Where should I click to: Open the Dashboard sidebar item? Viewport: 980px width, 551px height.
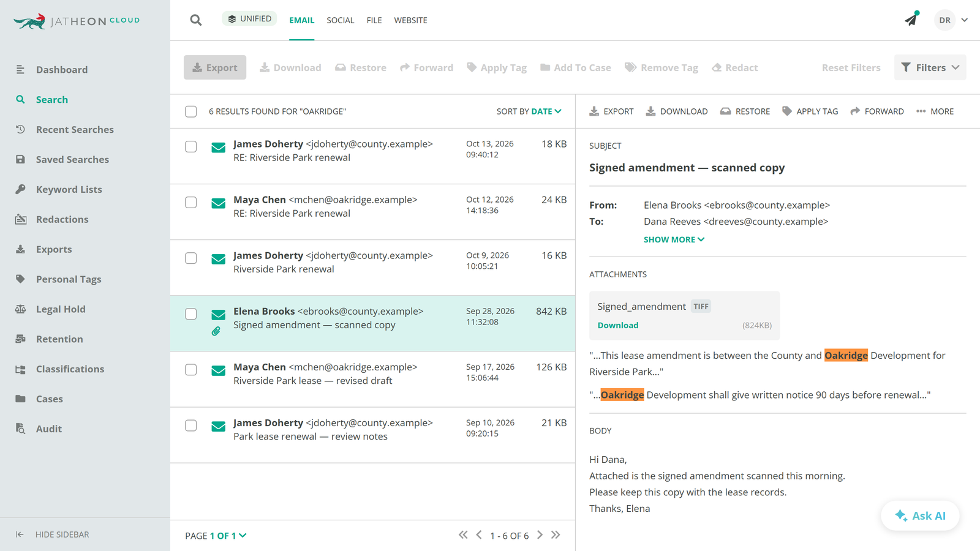click(61, 70)
